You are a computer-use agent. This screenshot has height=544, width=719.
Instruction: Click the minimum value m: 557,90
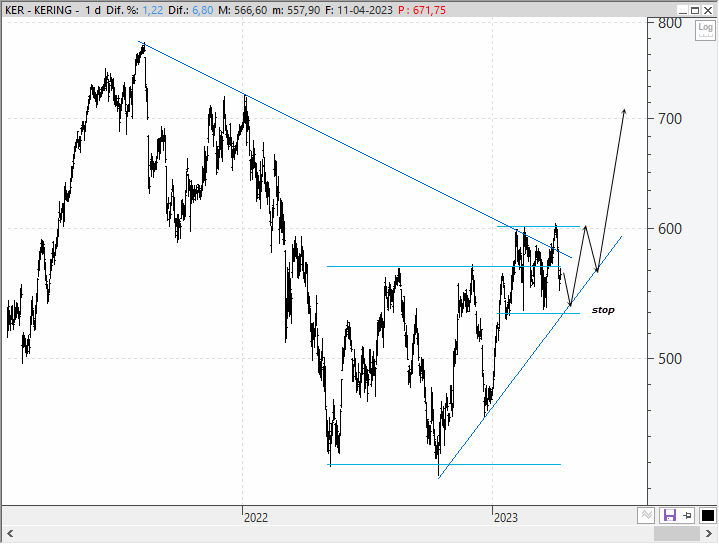click(296, 10)
